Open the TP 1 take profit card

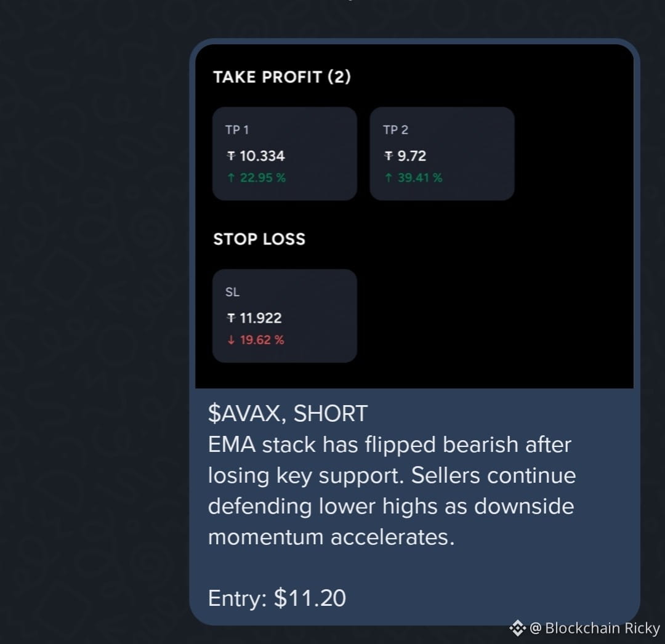coord(284,153)
